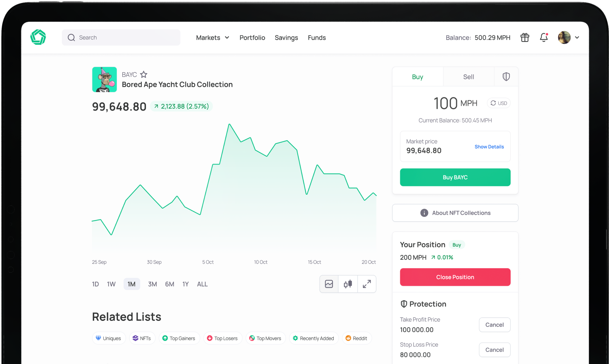Click Show Details link

(x=489, y=146)
